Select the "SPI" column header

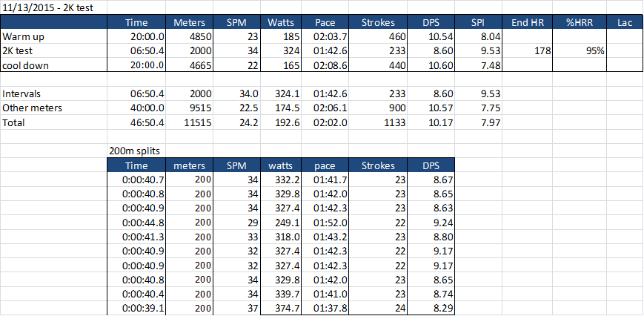[x=478, y=22]
